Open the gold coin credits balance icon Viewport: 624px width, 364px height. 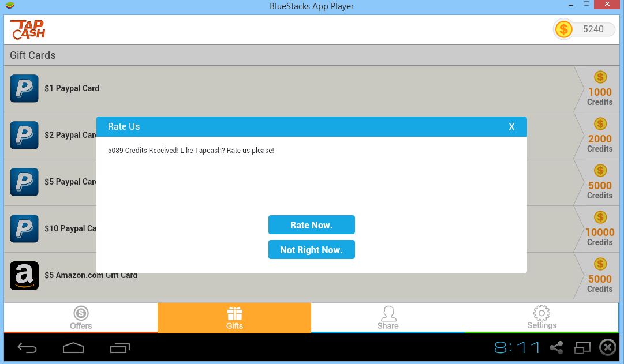pos(563,29)
